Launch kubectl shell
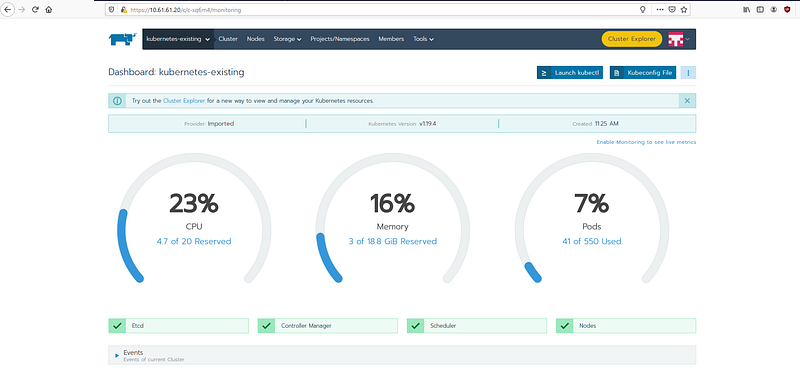 pyautogui.click(x=570, y=73)
